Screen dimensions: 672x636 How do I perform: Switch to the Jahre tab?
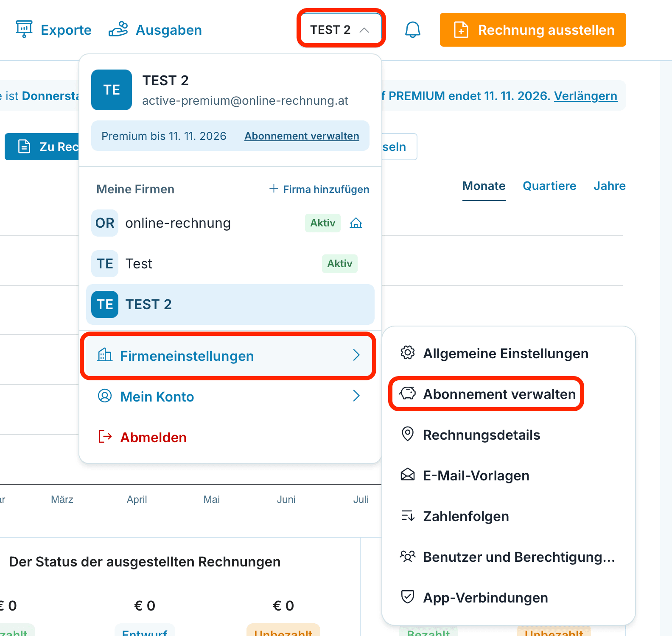pyautogui.click(x=610, y=186)
